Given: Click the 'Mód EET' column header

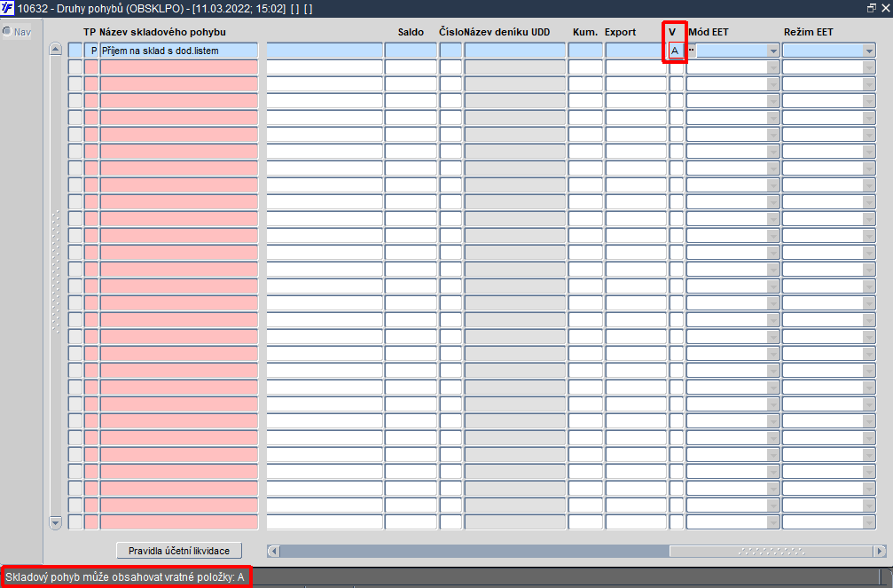Looking at the screenshot, I should 708,32.
